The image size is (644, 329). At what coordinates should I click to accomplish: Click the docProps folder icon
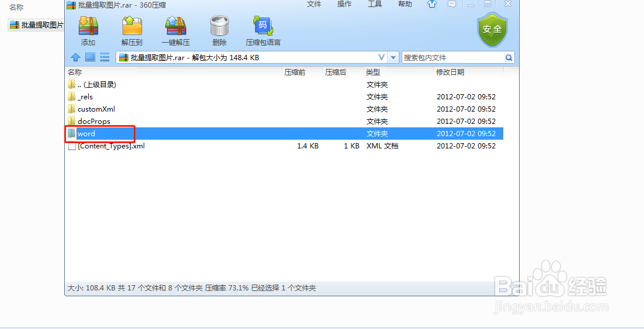click(72, 122)
